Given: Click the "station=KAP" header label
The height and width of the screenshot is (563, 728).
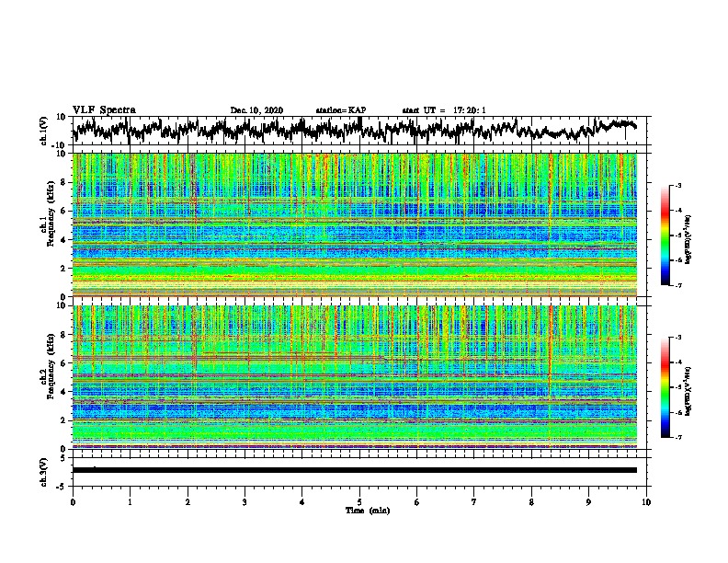Looking at the screenshot, I should tap(341, 110).
